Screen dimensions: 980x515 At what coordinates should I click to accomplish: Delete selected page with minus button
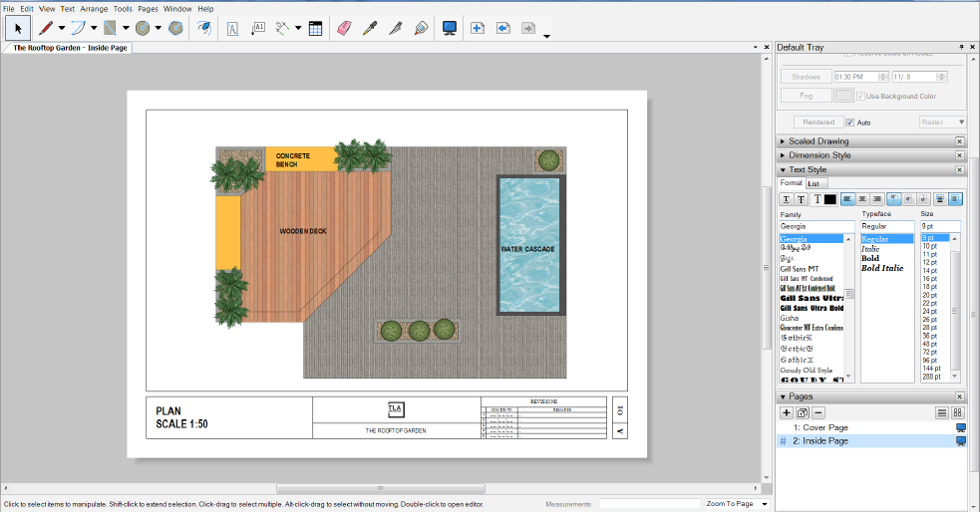(x=818, y=412)
